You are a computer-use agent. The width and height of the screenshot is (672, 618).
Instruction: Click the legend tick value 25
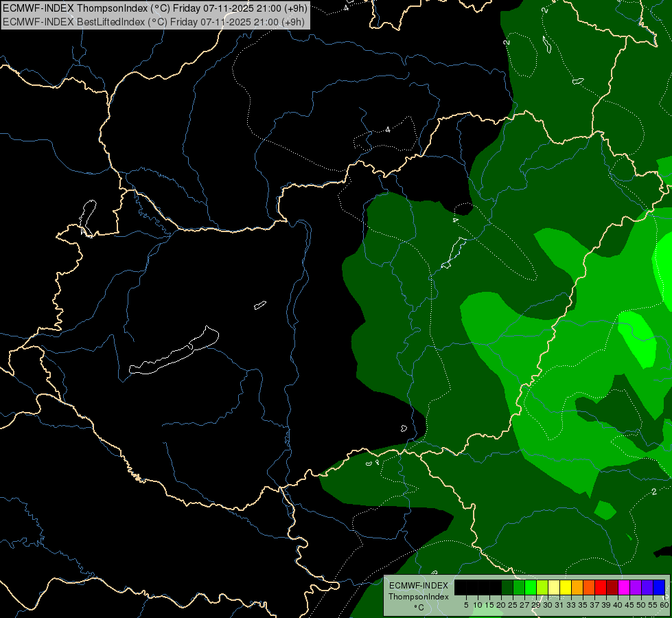(x=513, y=605)
